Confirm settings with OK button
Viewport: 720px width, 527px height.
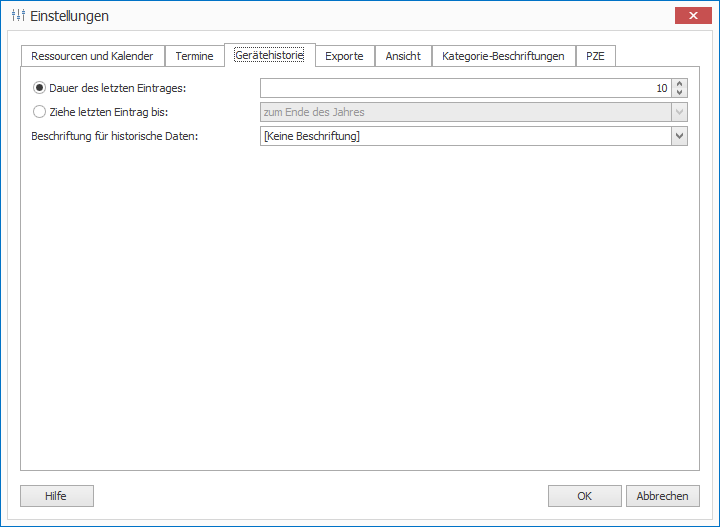point(584,496)
